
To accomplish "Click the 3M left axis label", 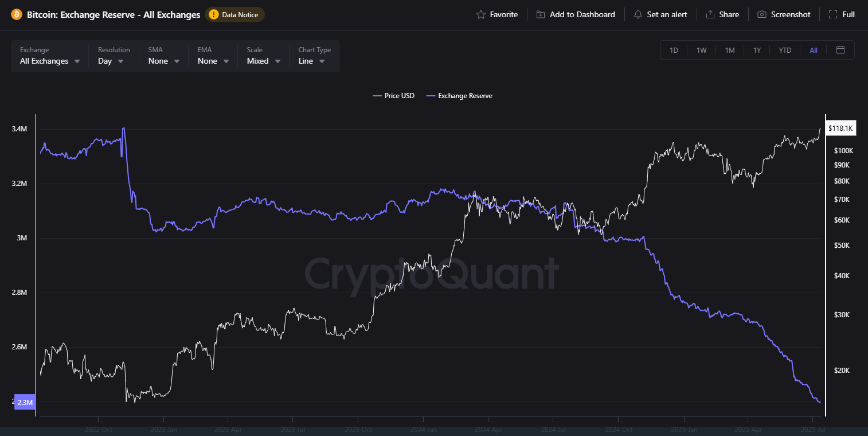I will pos(21,238).
